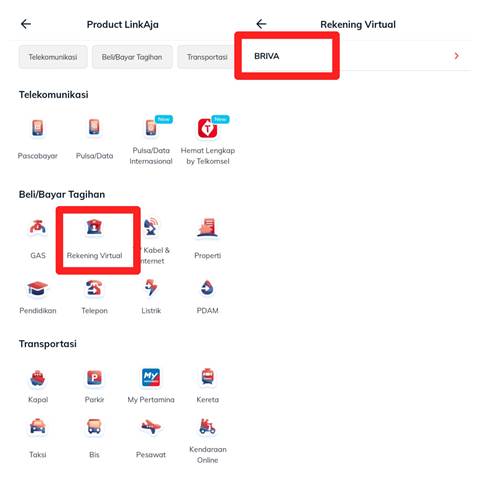Switch to the Beli/Bayar Tagihan tab
Screen dimensions: 480x480
(x=132, y=57)
